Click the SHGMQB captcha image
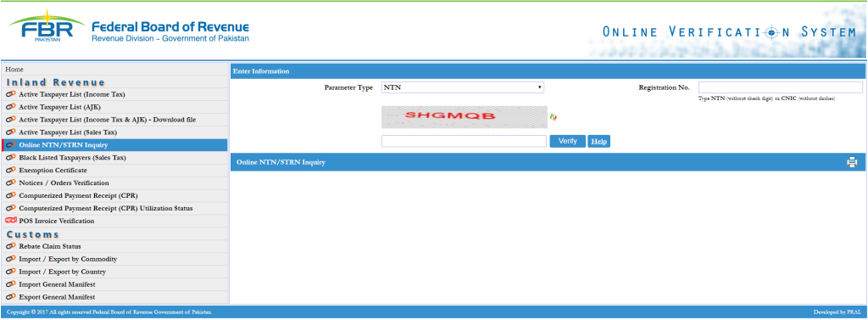The height and width of the screenshot is (320, 868). pos(464,116)
